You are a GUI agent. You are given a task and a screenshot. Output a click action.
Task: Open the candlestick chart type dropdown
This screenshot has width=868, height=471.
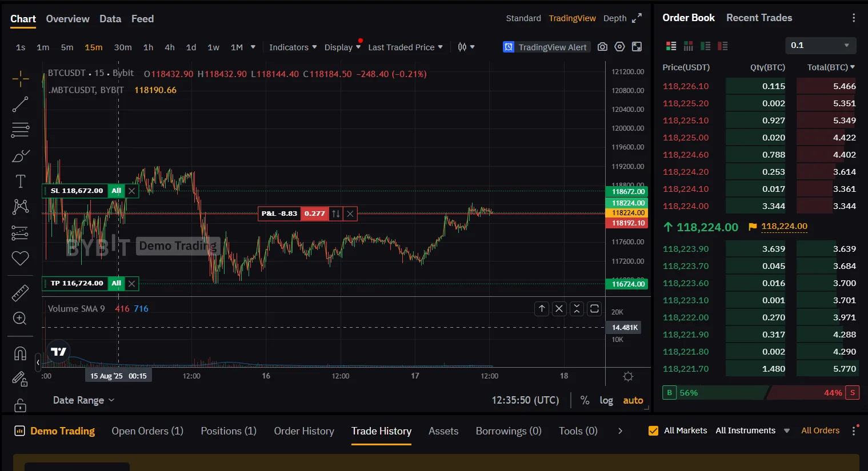pyautogui.click(x=466, y=47)
